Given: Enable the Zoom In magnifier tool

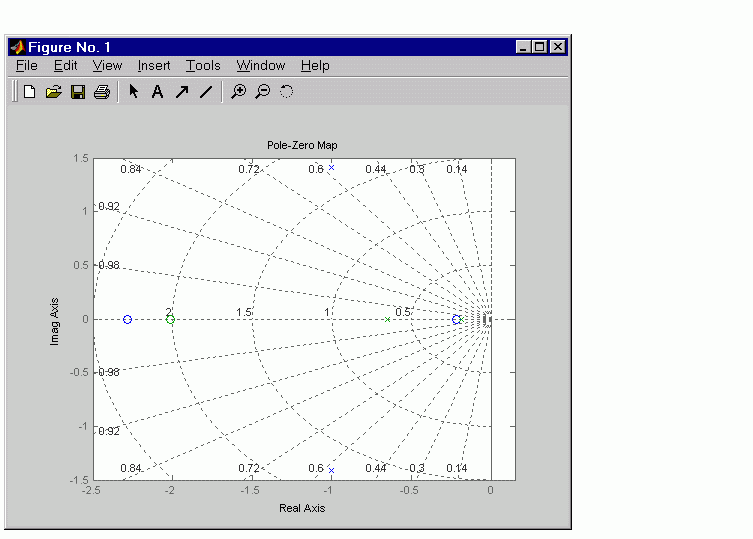Looking at the screenshot, I should [238, 91].
